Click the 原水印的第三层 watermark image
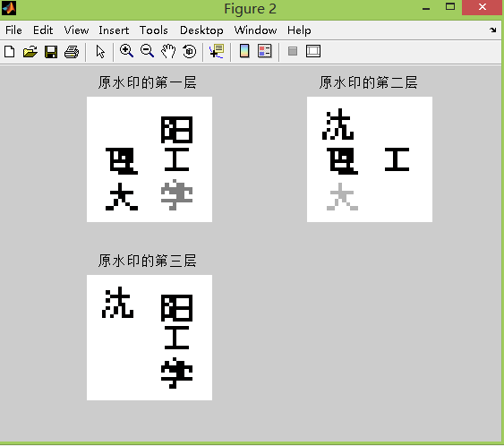Image resolution: width=504 pixels, height=446 pixels. pos(149,338)
